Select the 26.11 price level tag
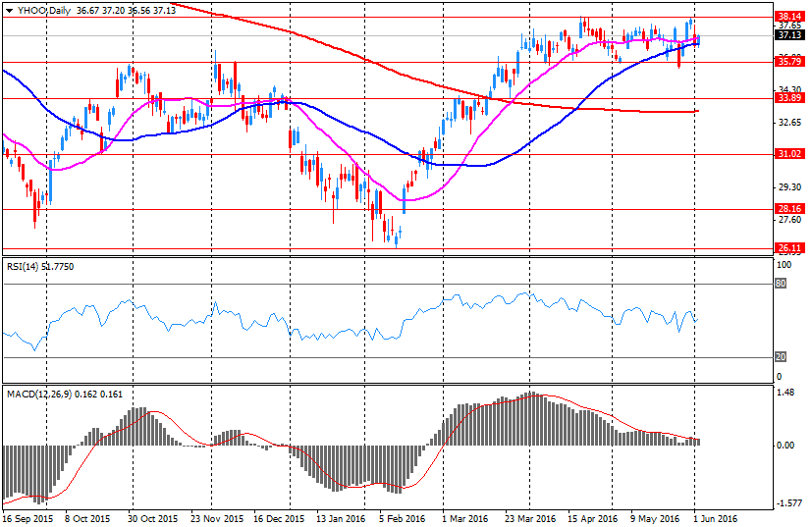812x527 pixels. 787,248
